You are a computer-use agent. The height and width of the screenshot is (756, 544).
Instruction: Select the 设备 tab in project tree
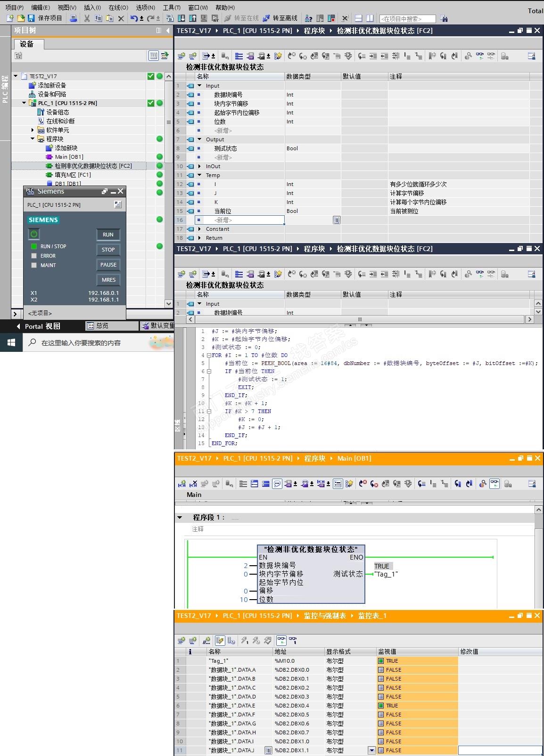coord(27,44)
